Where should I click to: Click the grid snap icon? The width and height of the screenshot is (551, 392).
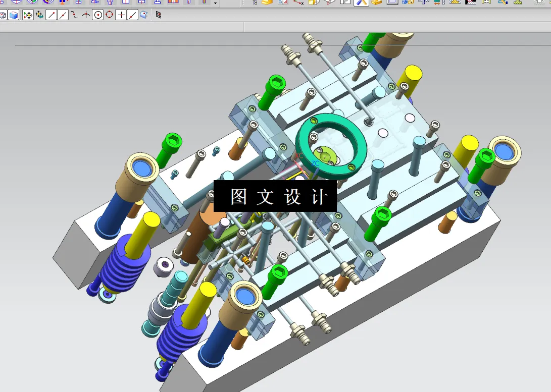pyautogui.click(x=158, y=15)
